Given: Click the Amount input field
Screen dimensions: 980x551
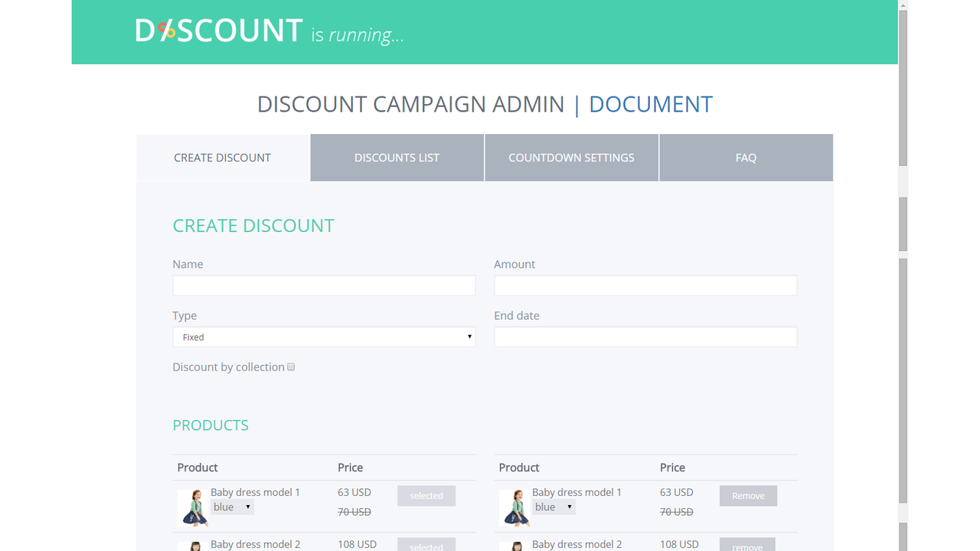Looking at the screenshot, I should coord(645,285).
